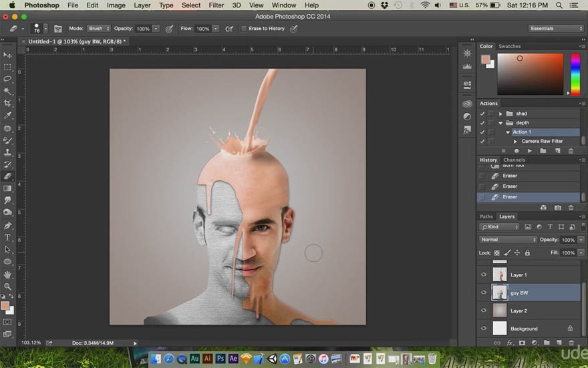
Task: Open the Essentials workspace dropdown
Action: (x=556, y=29)
